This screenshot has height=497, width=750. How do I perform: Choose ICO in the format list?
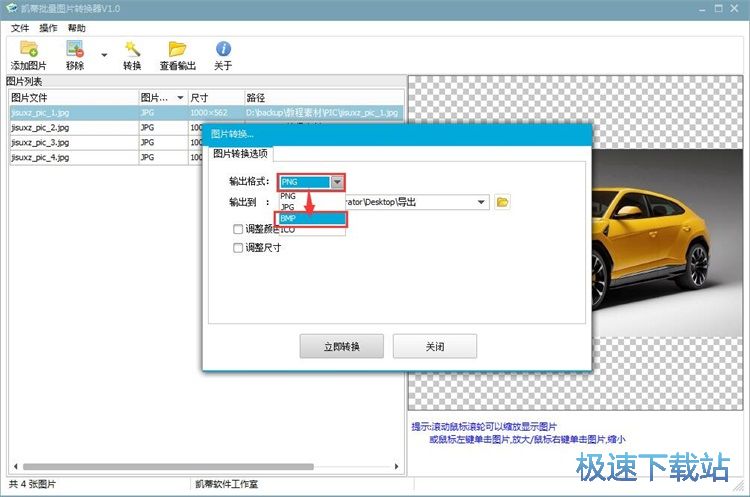(x=312, y=230)
